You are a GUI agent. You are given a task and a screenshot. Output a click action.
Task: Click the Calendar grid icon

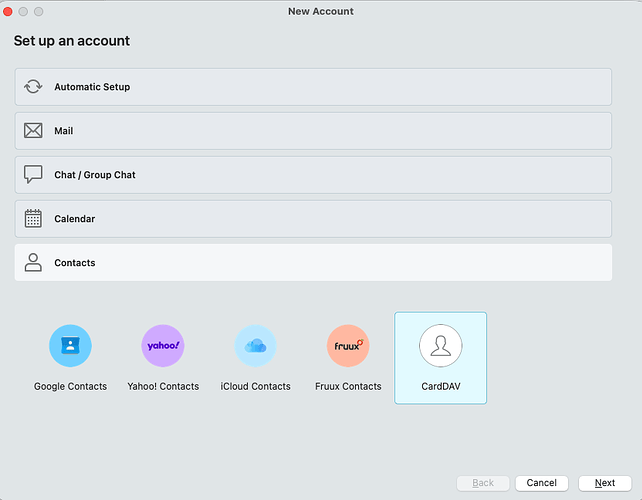click(x=33, y=219)
